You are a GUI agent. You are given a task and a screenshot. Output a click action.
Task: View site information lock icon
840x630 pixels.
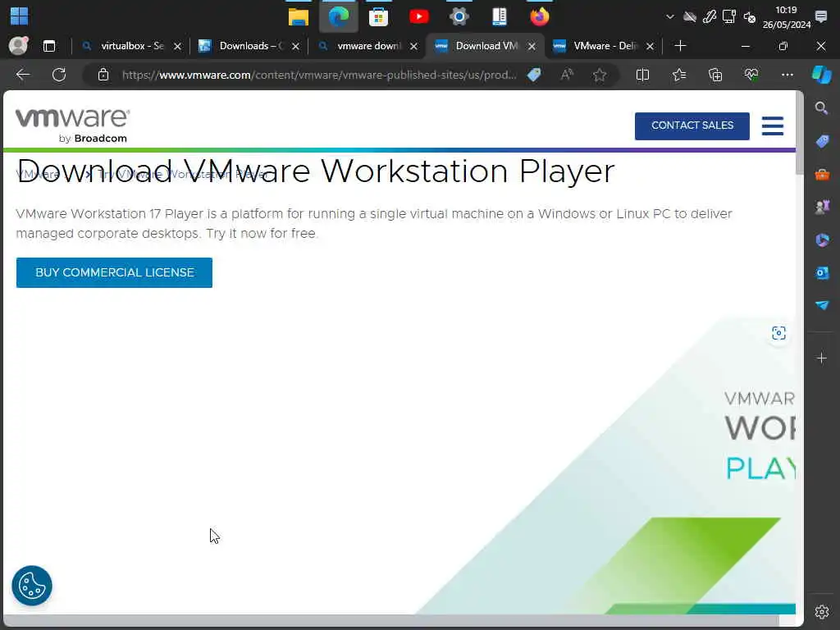[x=103, y=75]
